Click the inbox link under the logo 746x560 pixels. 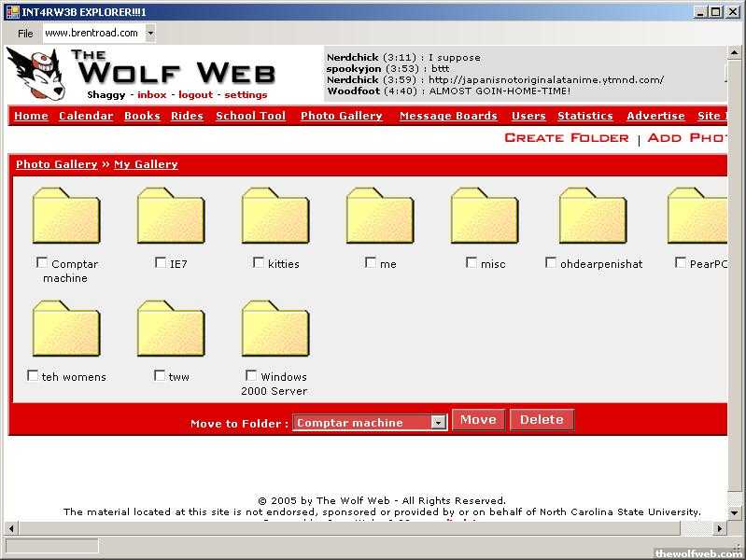(151, 95)
